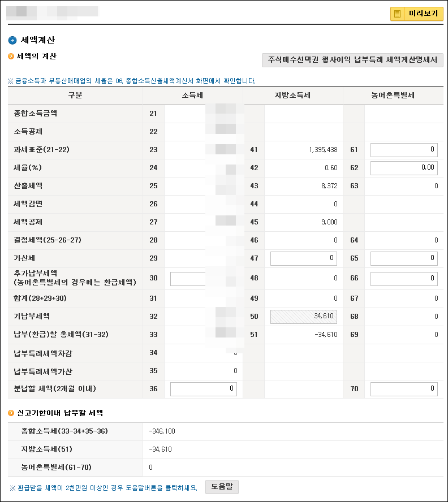Click the -34,610 amount beside 지방소득세(51)
Viewport: 448px width, 502px height.
click(x=160, y=450)
